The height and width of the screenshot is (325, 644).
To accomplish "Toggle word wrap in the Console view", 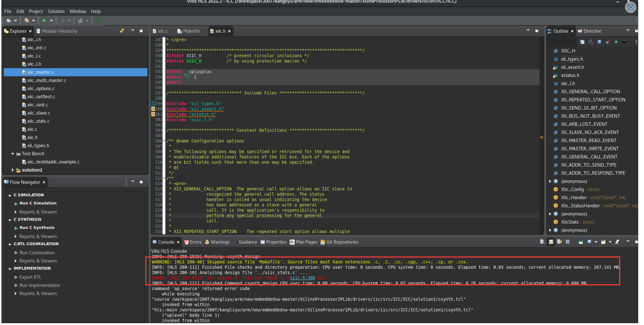I will tap(559, 242).
